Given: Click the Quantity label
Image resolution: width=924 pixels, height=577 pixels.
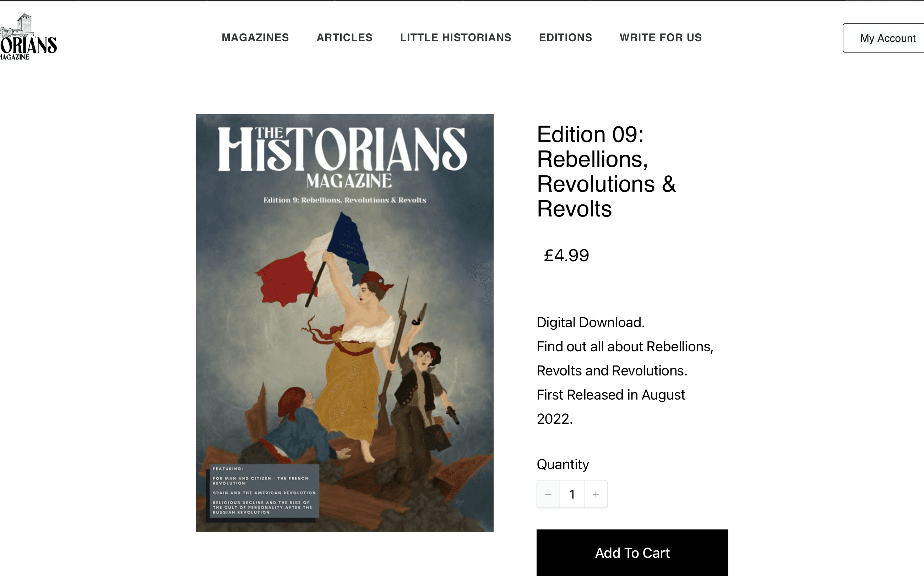Looking at the screenshot, I should point(563,465).
